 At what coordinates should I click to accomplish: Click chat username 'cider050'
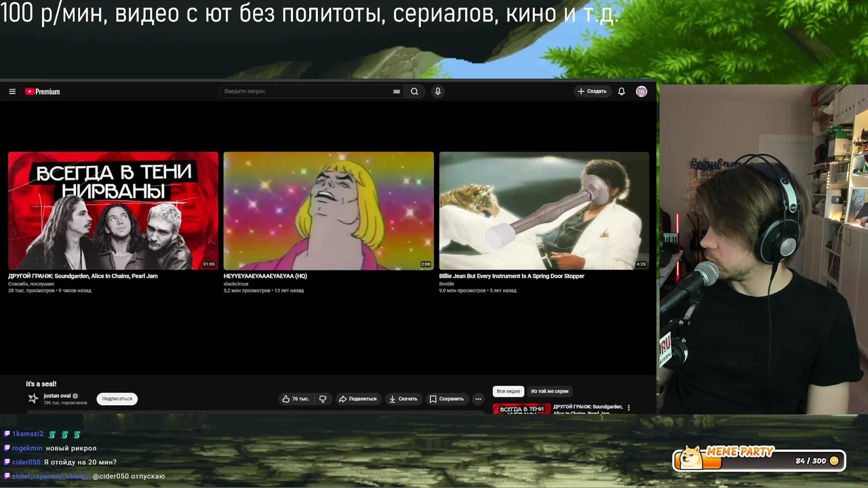tap(26, 462)
